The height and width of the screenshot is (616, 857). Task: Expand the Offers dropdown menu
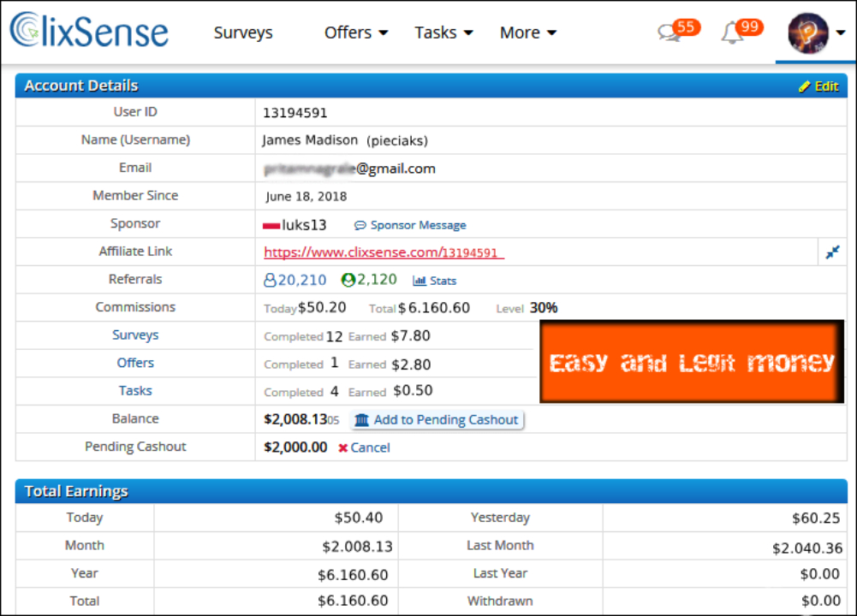(356, 33)
